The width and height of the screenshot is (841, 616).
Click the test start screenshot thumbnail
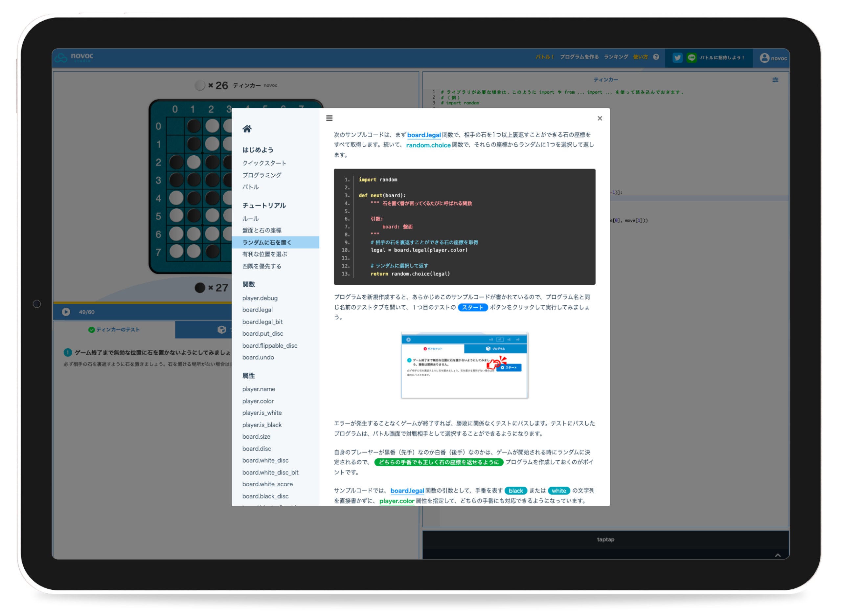coord(464,365)
